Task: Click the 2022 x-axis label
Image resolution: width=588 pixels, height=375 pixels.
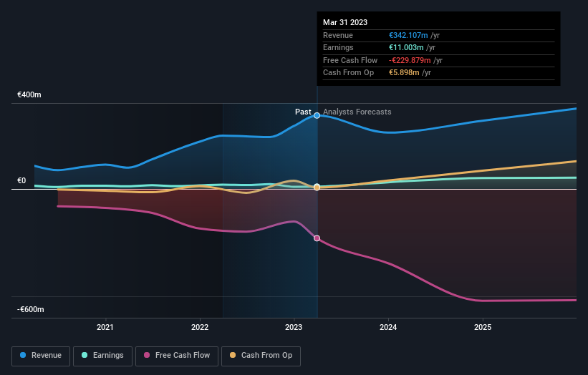Action: click(200, 327)
